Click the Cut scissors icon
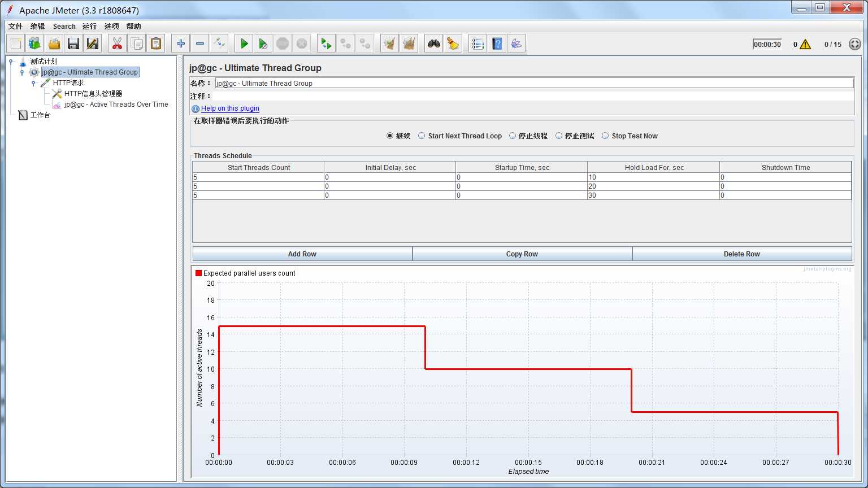Viewport: 868px width, 488px height. 117,43
